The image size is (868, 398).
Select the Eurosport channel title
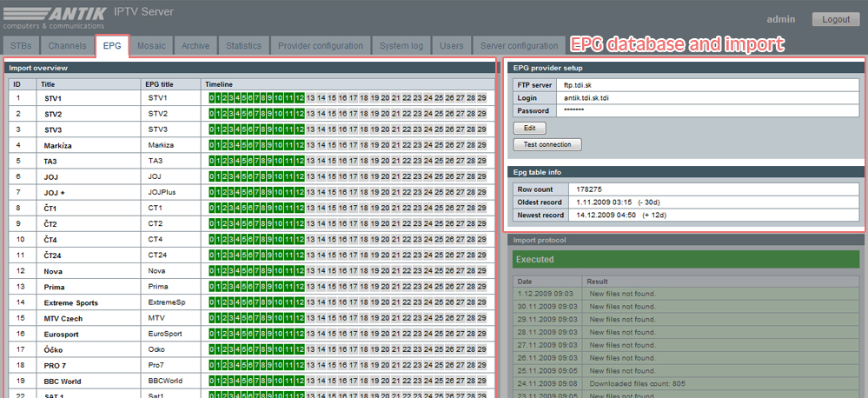point(62,335)
